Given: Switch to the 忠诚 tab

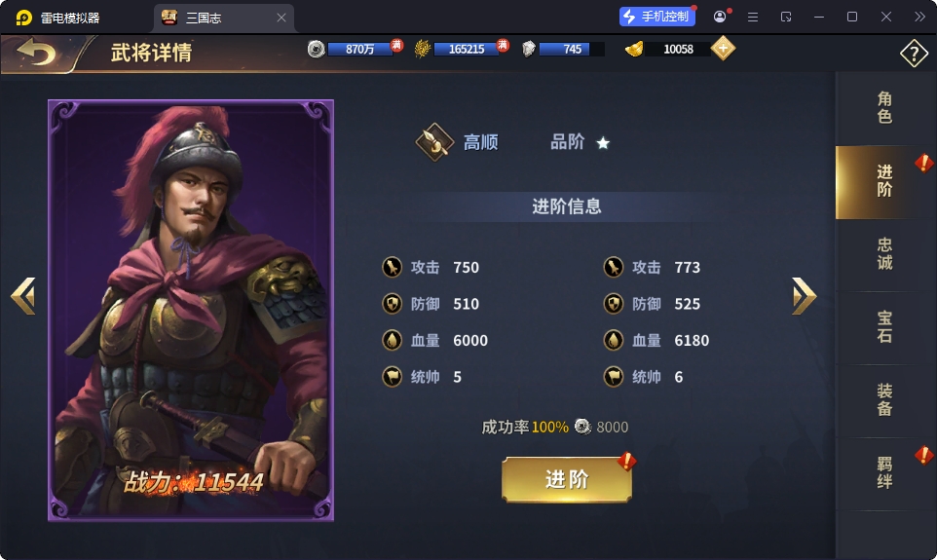Looking at the screenshot, I should [885, 254].
